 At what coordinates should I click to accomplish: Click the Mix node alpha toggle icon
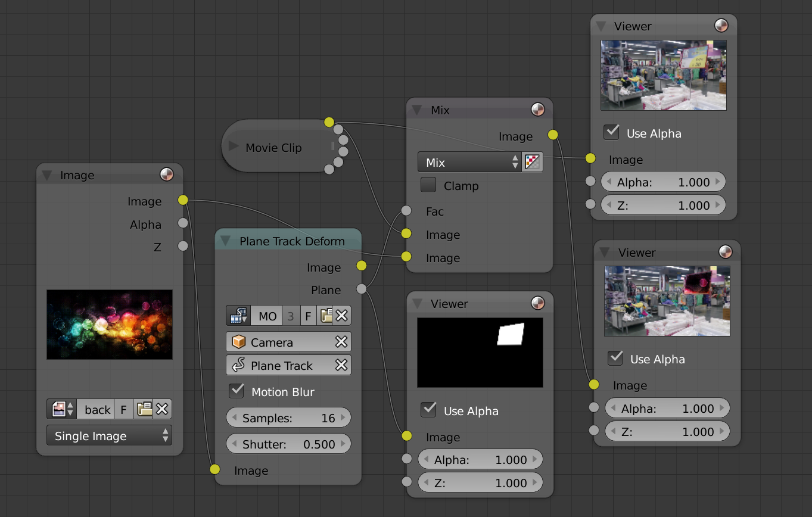[x=532, y=162]
